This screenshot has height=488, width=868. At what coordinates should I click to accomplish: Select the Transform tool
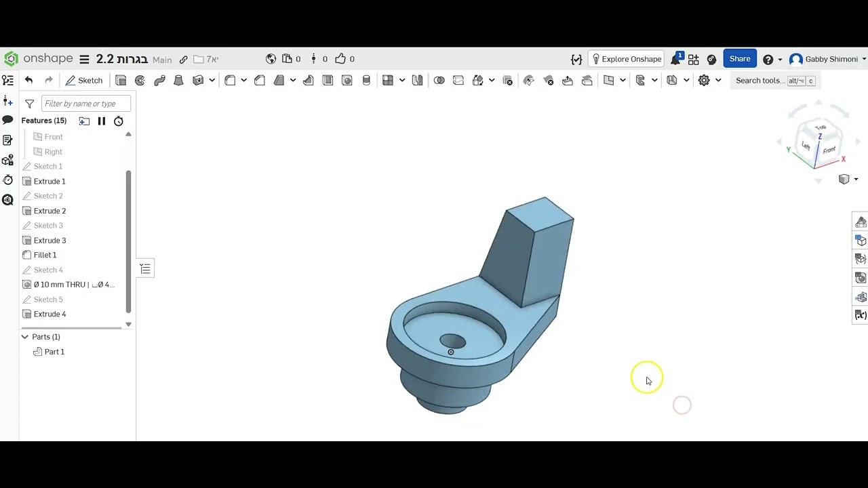pyautogui.click(x=477, y=81)
